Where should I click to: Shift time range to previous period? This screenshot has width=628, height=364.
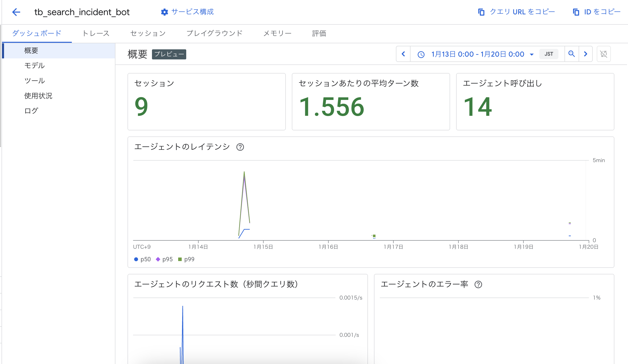click(x=403, y=54)
